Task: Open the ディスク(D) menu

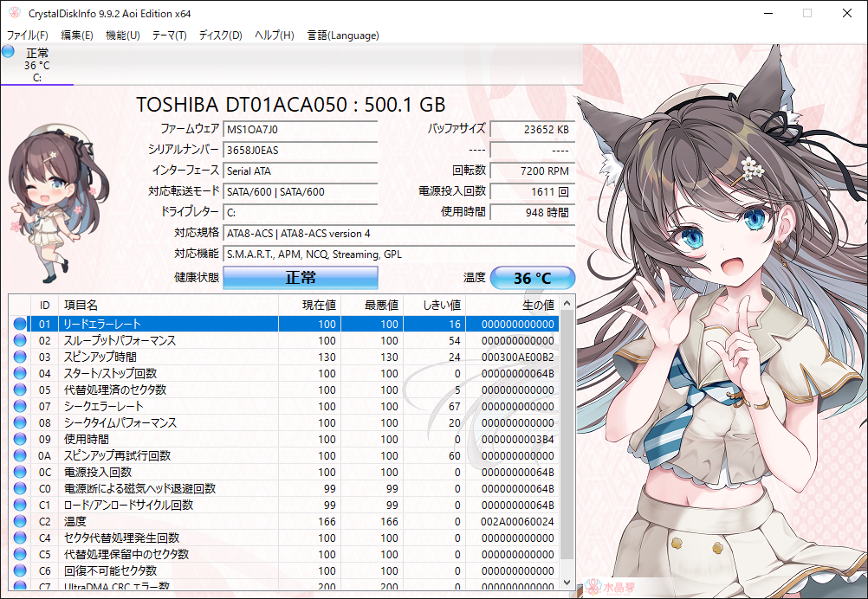Action: [x=220, y=35]
